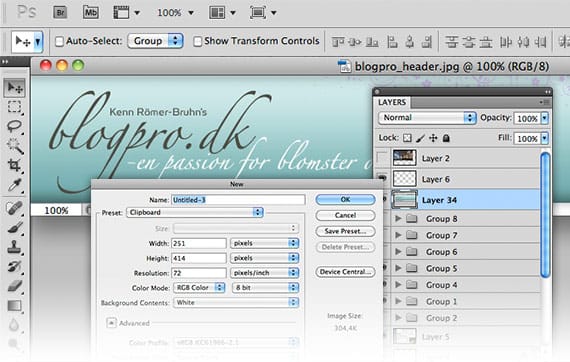
Task: Open the View Extras menu icon
Action: pos(126,13)
